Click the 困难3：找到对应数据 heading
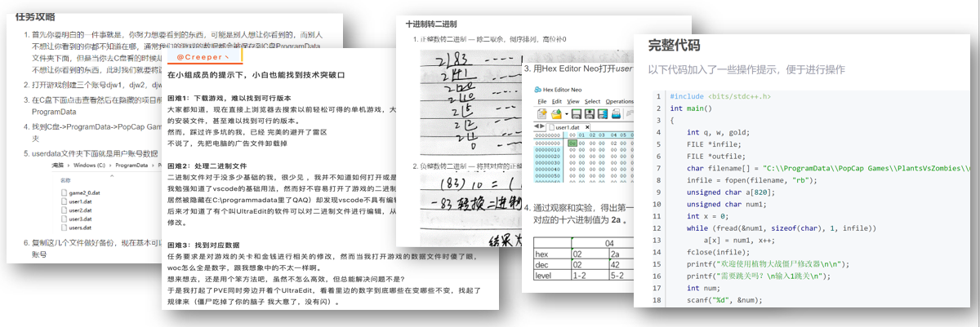 [x=204, y=245]
